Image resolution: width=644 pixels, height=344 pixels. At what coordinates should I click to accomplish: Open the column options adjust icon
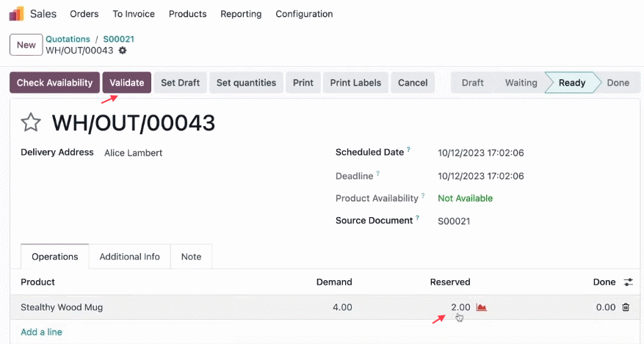(x=629, y=282)
